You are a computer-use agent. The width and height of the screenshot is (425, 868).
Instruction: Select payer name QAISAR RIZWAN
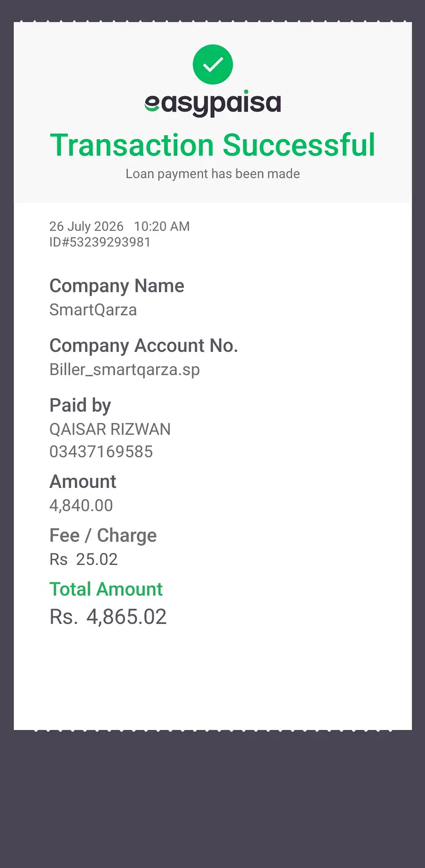(110, 429)
